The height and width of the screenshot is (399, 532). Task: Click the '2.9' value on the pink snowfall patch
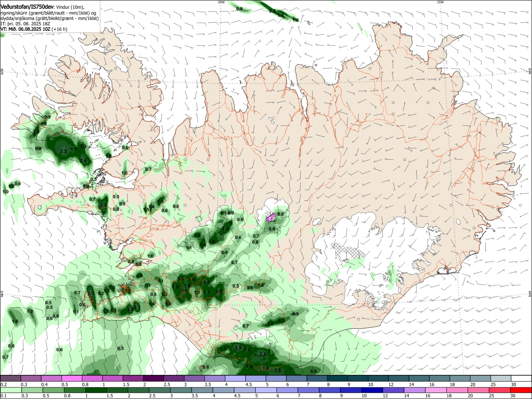coord(272,219)
